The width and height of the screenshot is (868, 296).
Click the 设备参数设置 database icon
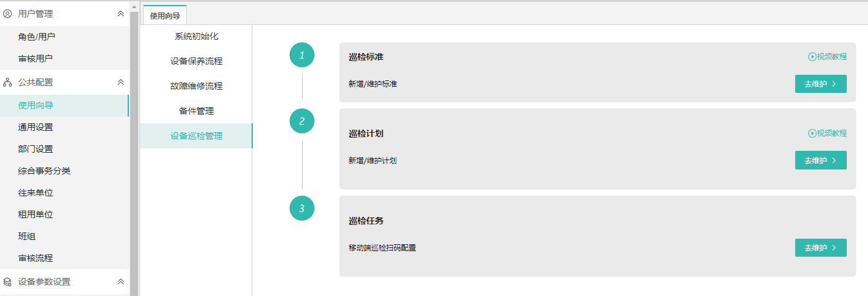(x=7, y=282)
